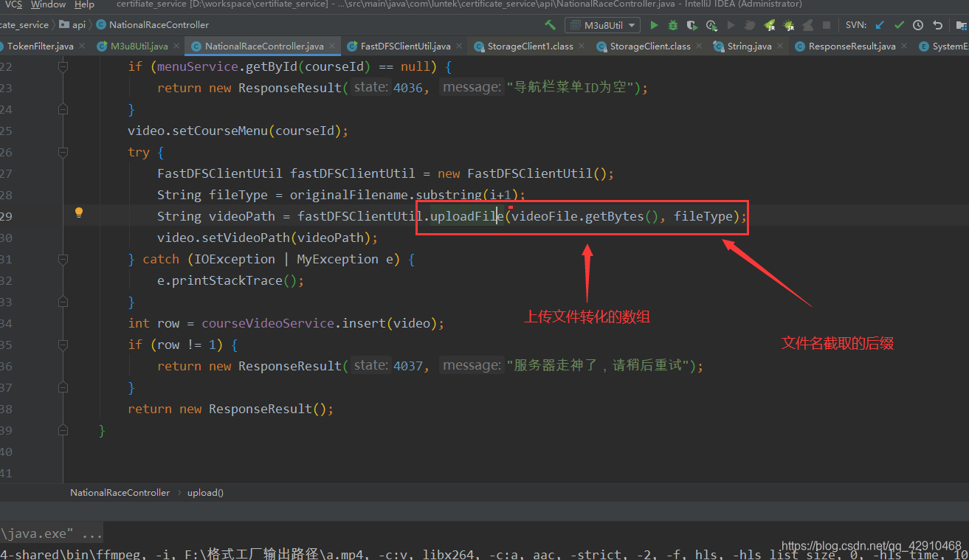Click NationalRaceController in the bottom breadcrumb
The height and width of the screenshot is (560, 969).
[x=120, y=492]
